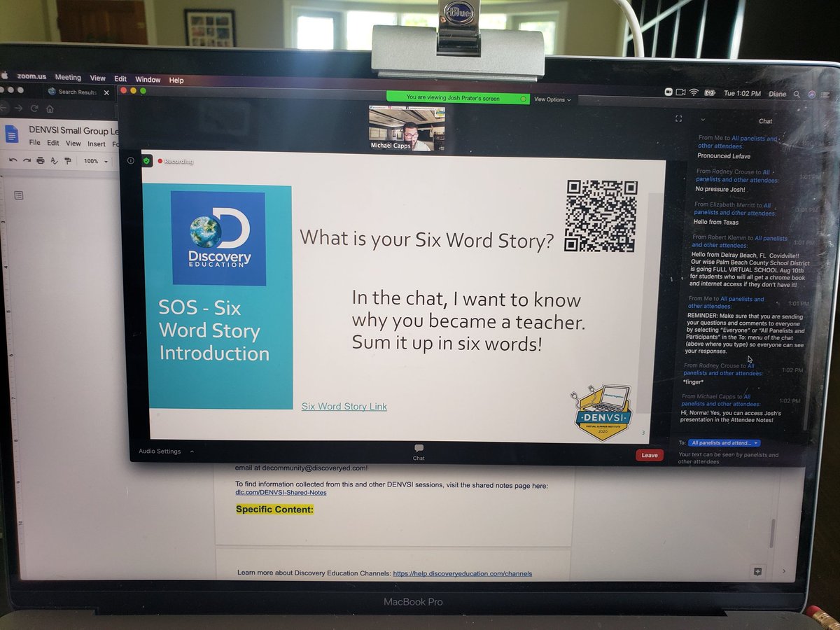Open the Six Word Story Link
The height and width of the screenshot is (630, 840).
click(x=344, y=406)
